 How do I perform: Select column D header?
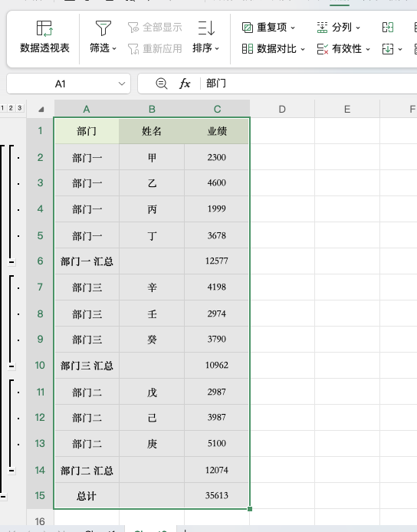[282, 110]
